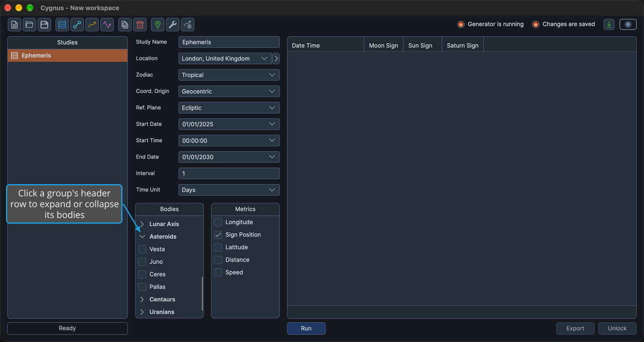The image size is (644, 342).
Task: Click the green download arrow icon
Action: [609, 25]
